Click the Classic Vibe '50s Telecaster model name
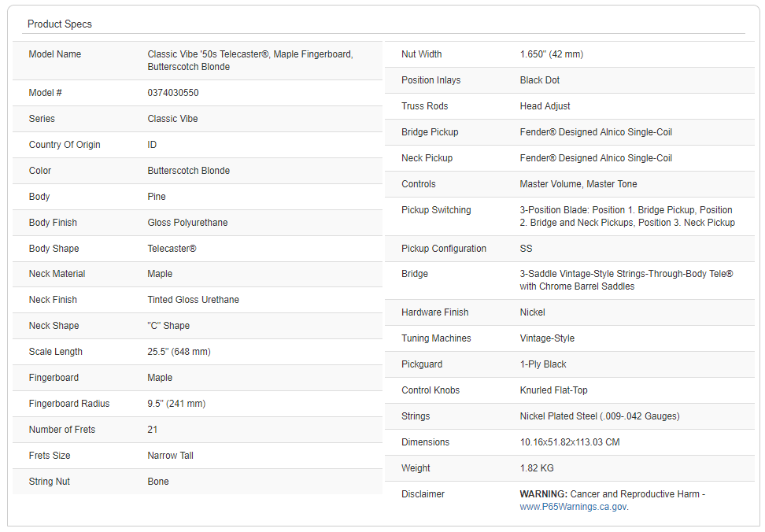765x532 pixels. pos(250,61)
